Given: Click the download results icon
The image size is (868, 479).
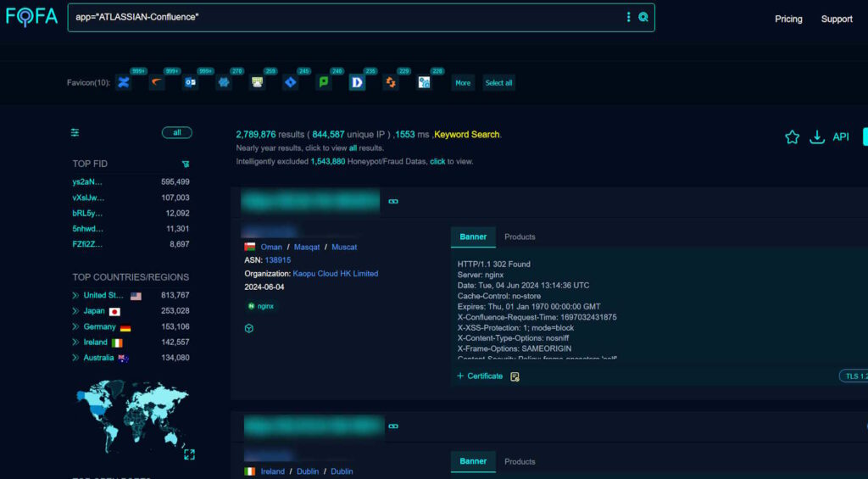Looking at the screenshot, I should [x=817, y=136].
